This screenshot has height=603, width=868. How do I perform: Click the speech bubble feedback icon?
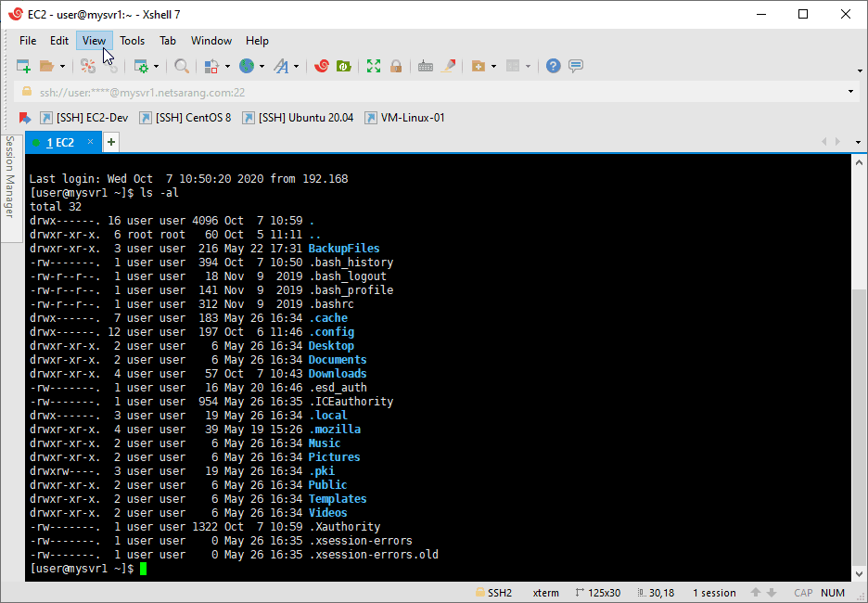click(576, 66)
